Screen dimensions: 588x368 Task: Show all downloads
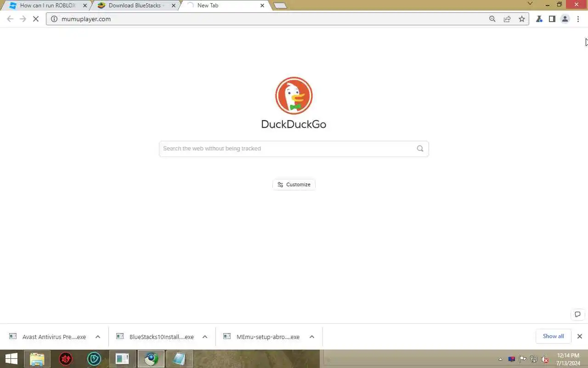click(x=553, y=336)
